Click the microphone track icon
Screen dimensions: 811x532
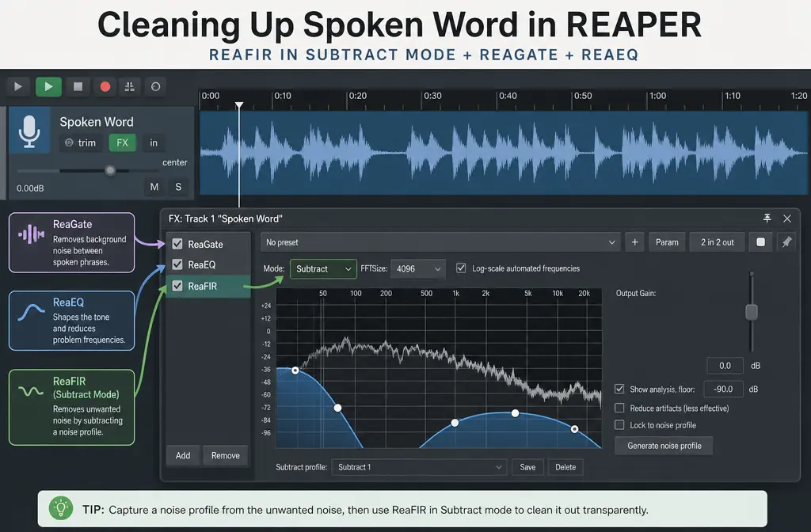tap(29, 131)
